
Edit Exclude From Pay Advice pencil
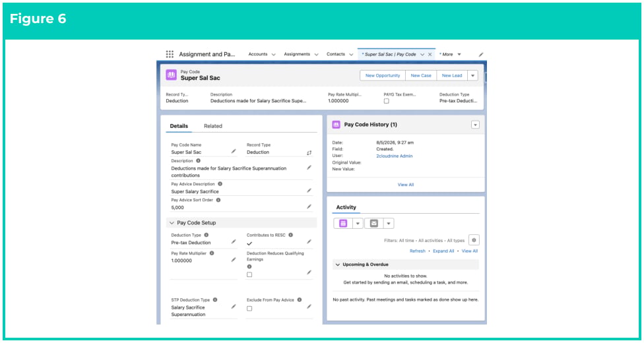pyautogui.click(x=309, y=307)
